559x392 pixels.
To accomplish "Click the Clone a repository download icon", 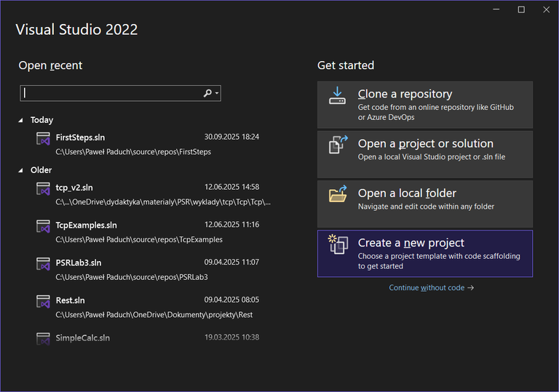I will (x=337, y=95).
